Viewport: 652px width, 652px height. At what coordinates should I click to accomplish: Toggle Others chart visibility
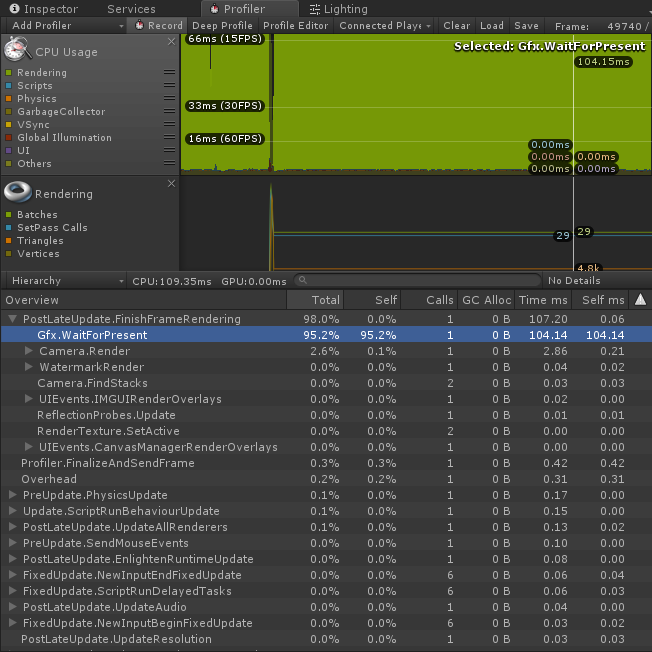8,163
